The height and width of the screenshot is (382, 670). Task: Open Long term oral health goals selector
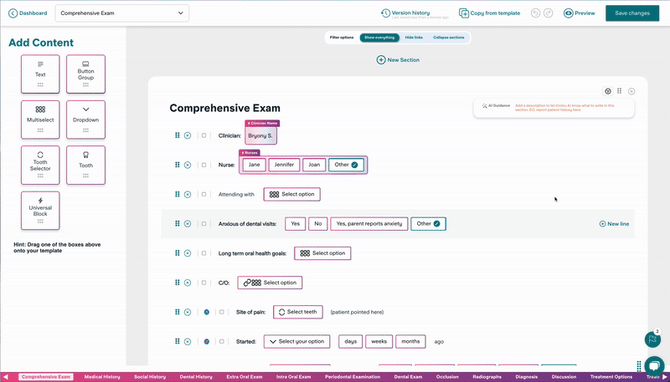[x=323, y=253]
